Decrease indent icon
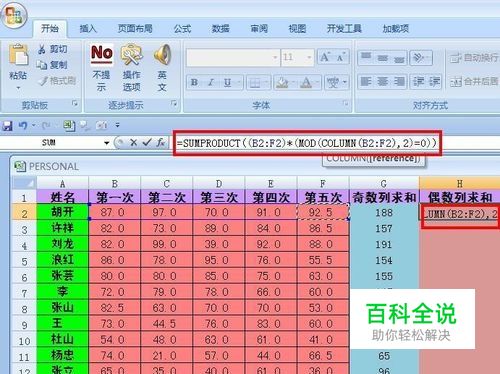500x374 pixels. tap(418, 82)
